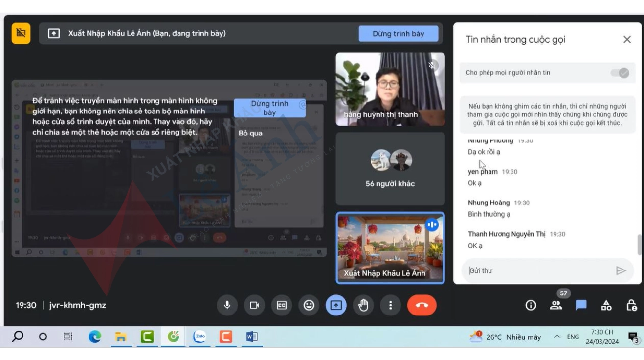Raise your hand in the meeting
Screen dimensions: 644x360
[363, 305]
